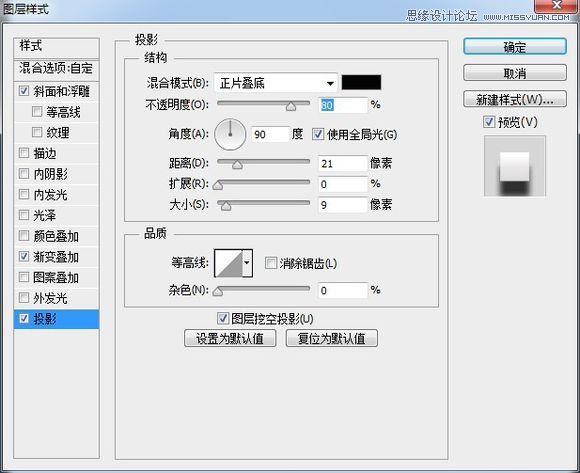Click the black shadow color swatch
Screen dimensions: 580x473
click(361, 82)
